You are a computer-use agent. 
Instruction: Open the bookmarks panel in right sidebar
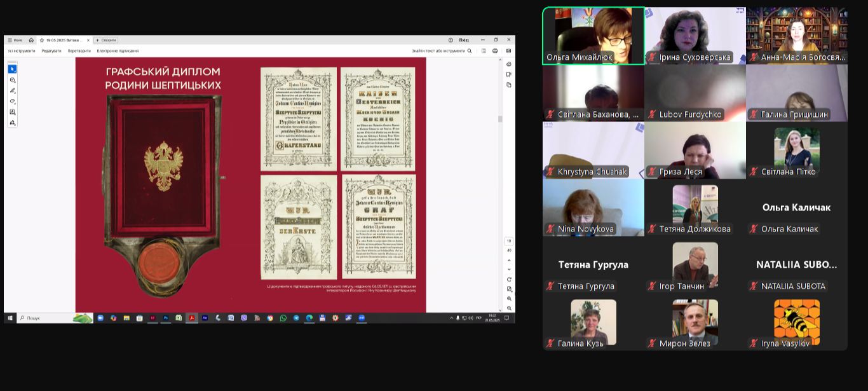pos(509,74)
